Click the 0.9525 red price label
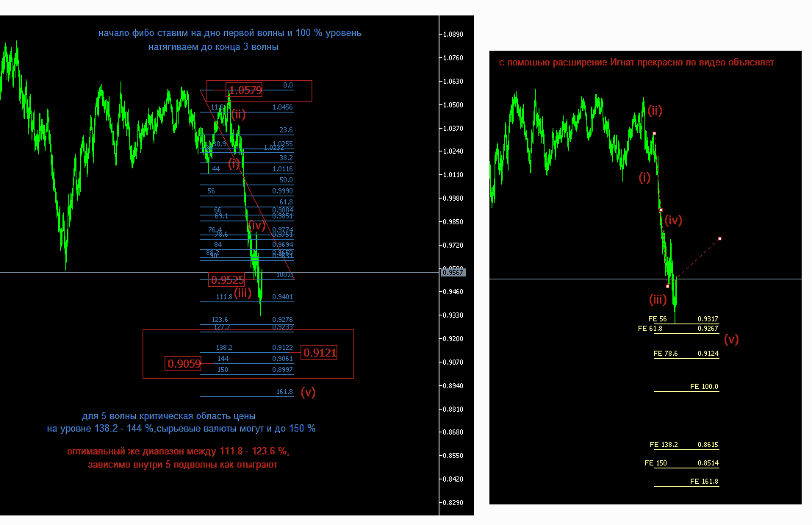The image size is (812, 525). click(227, 280)
